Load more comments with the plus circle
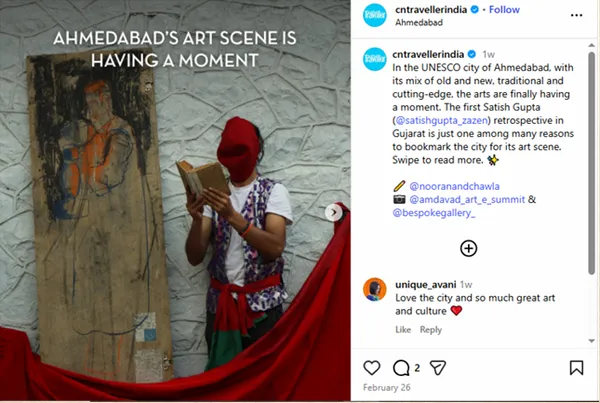 pyautogui.click(x=468, y=248)
